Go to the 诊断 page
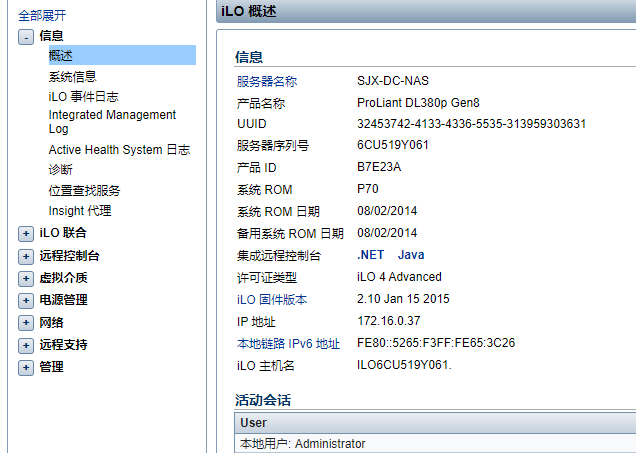This screenshot has height=453, width=636. click(x=61, y=170)
